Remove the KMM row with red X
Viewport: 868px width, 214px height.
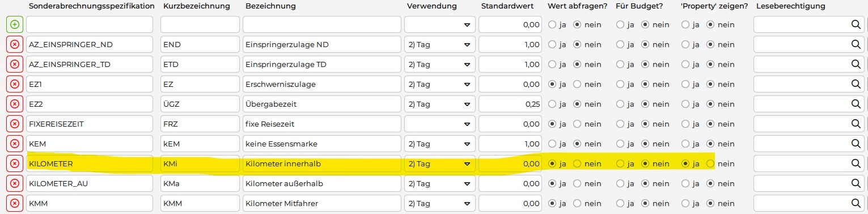(x=15, y=203)
